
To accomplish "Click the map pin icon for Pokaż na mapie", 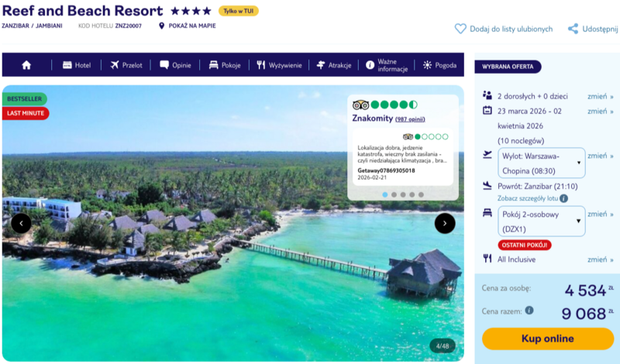I will pos(161,26).
